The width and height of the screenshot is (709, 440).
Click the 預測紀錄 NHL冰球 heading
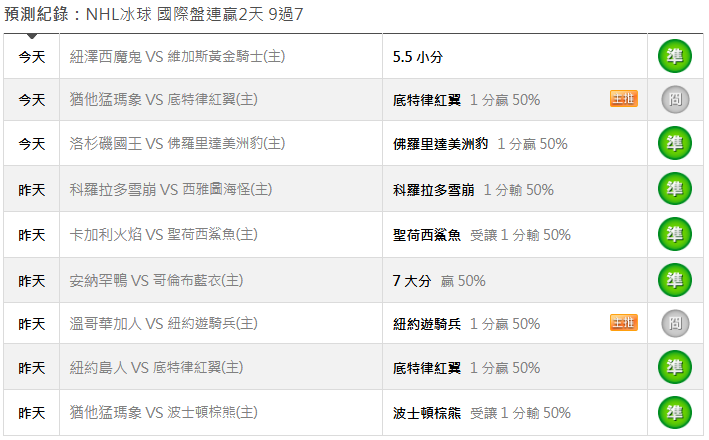tap(154, 15)
